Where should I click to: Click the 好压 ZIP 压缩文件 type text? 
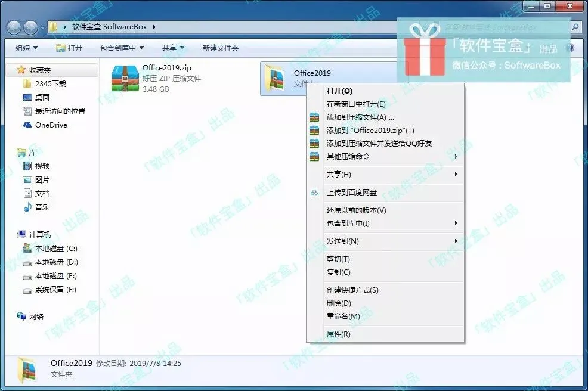click(x=172, y=79)
